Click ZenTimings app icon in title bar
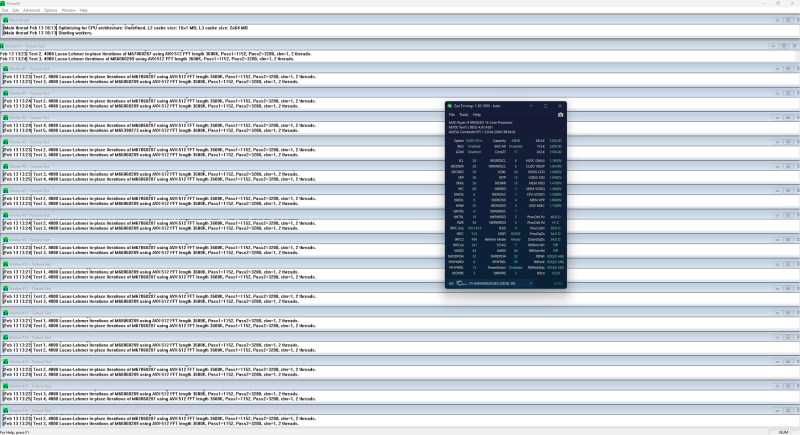This screenshot has height=435, width=800. pyautogui.click(x=450, y=106)
